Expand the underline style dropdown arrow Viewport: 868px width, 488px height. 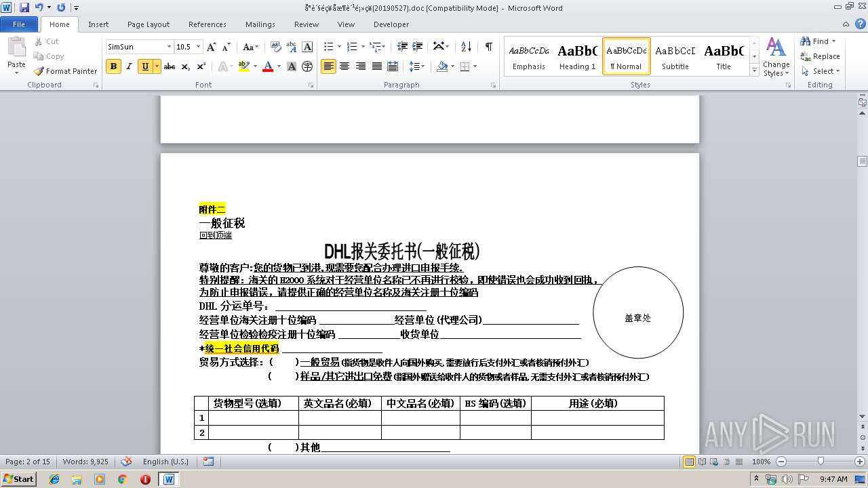(157, 66)
